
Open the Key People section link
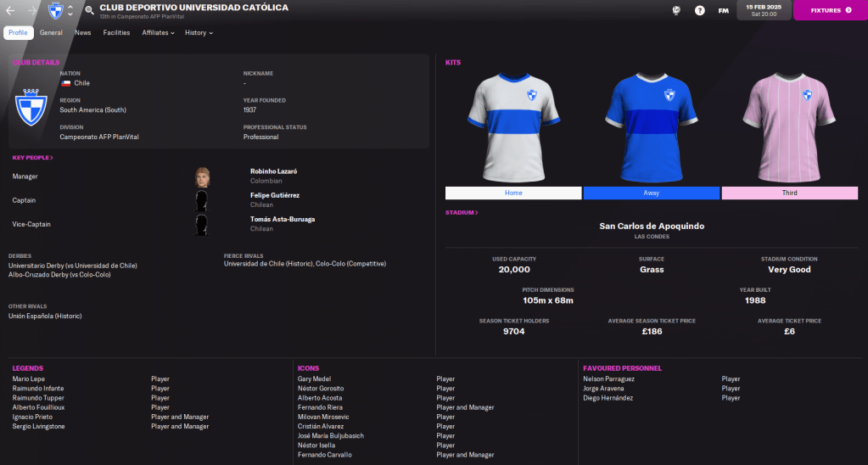click(32, 158)
